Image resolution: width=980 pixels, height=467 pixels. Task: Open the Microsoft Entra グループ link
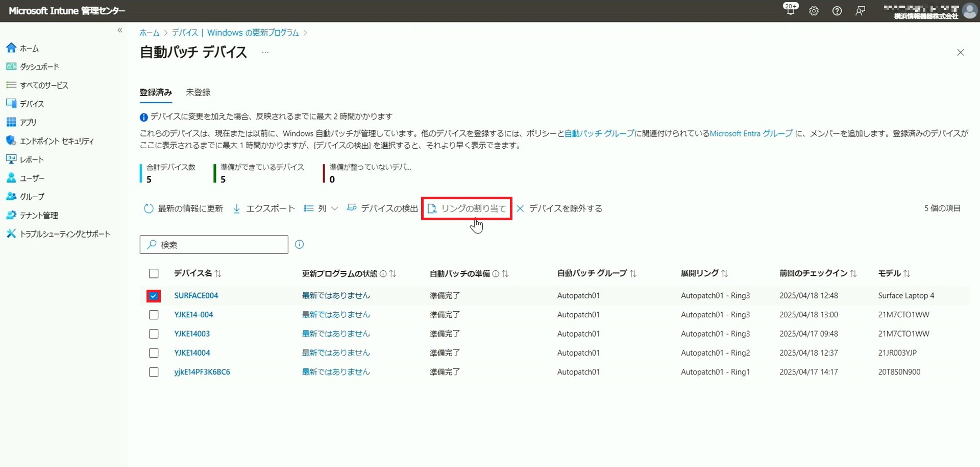click(751, 133)
